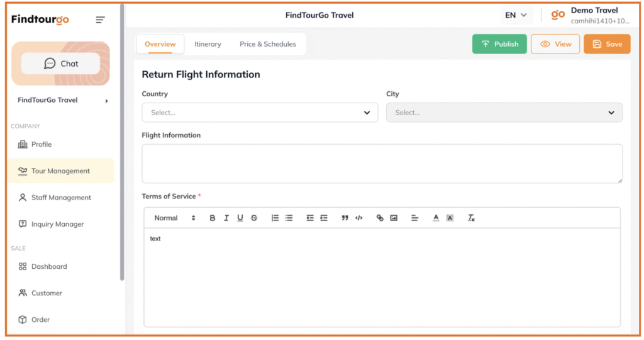The height and width of the screenshot is (340, 644).
Task: Open the text color picker
Action: point(436,218)
